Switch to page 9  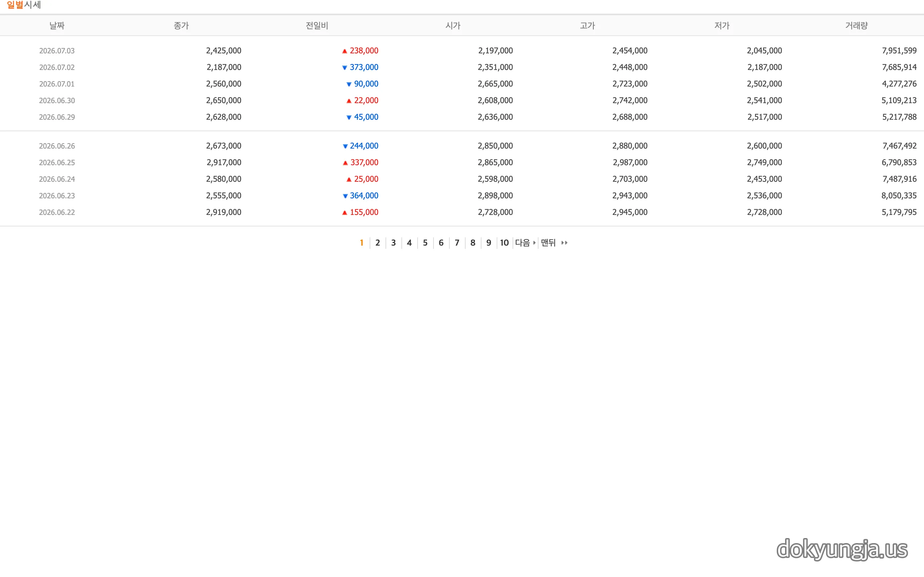pyautogui.click(x=488, y=243)
